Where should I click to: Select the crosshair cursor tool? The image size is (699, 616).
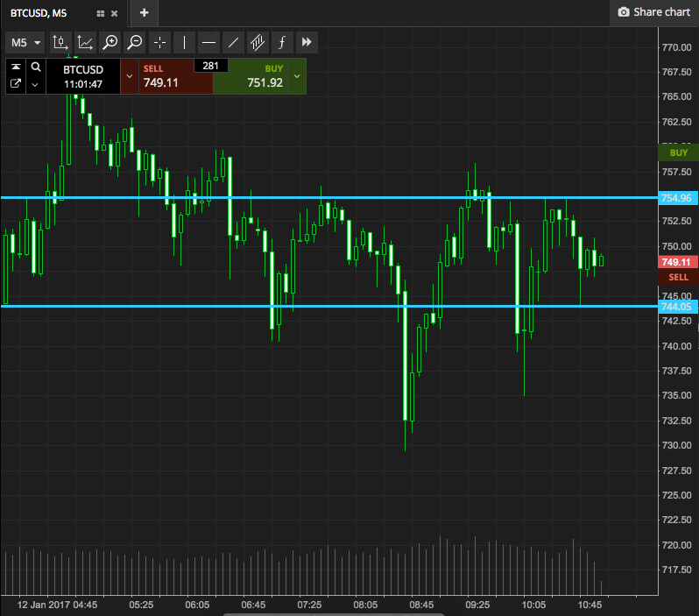[159, 42]
